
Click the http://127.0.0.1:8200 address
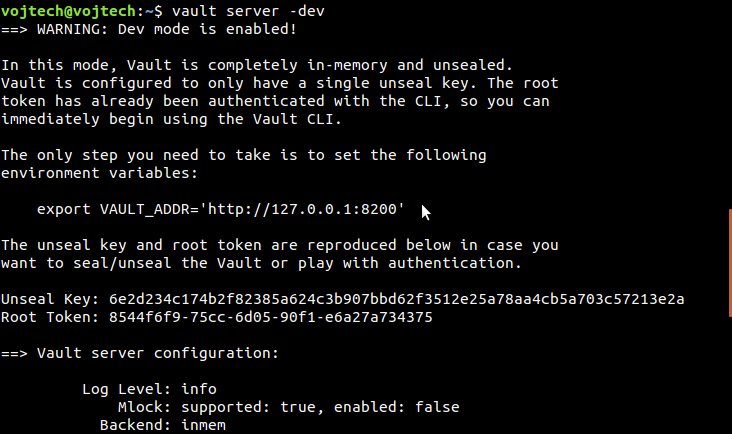coord(310,209)
